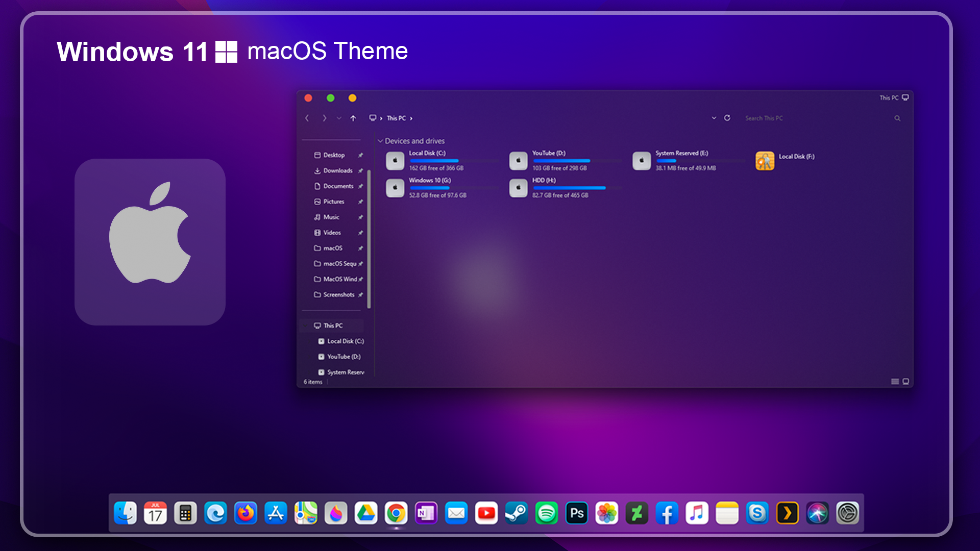The width and height of the screenshot is (980, 551).
Task: Open the Downloads folder in the sidebar
Action: [338, 170]
